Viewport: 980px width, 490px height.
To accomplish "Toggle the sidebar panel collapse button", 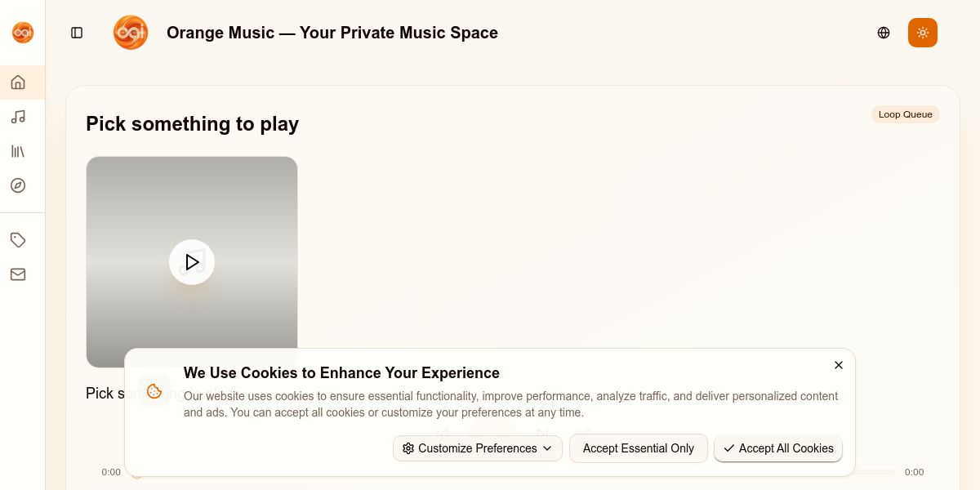I will pyautogui.click(x=77, y=33).
